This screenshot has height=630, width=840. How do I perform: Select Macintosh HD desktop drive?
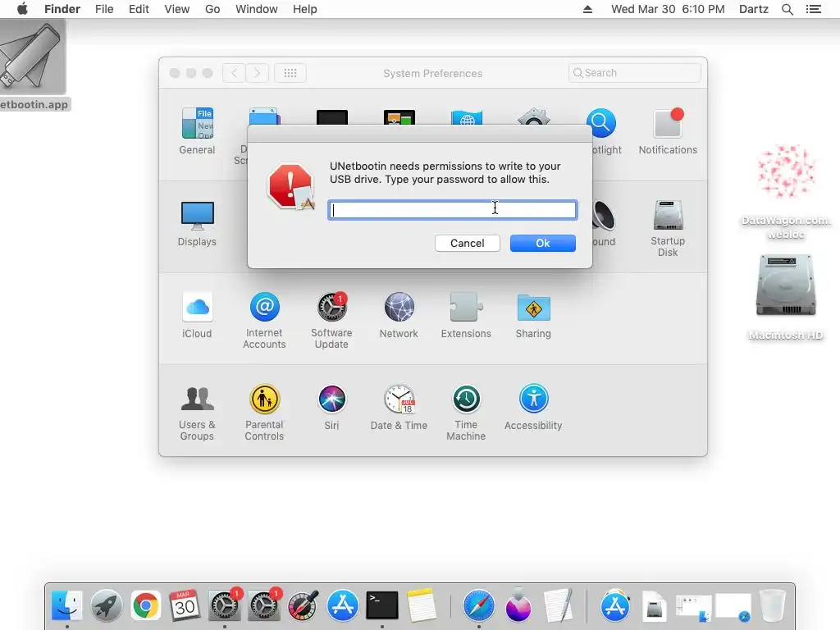pyautogui.click(x=786, y=298)
